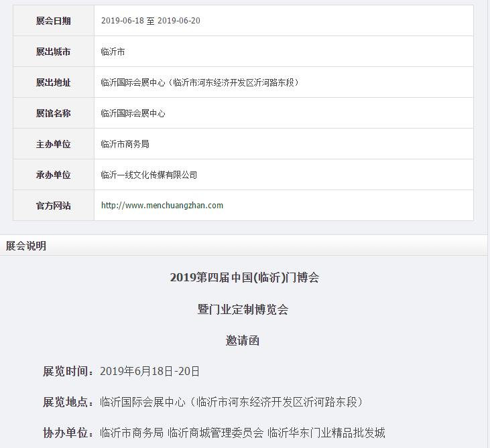Click the 展览地点 label
This screenshot has width=490, height=448.
(68, 402)
